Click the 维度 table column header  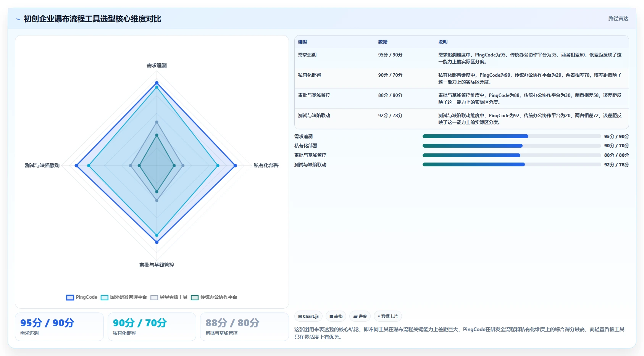pyautogui.click(x=303, y=42)
